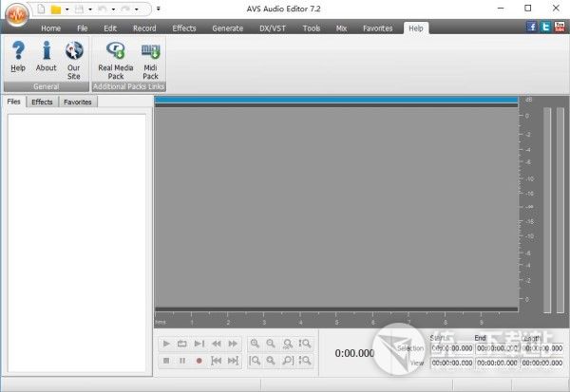Click the full zoom out icon
Viewport: 570px width, 392px height.
(x=288, y=344)
